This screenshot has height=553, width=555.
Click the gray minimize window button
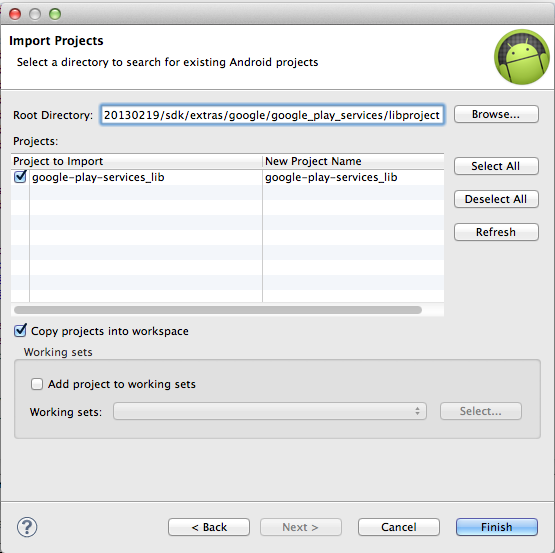tap(35, 14)
